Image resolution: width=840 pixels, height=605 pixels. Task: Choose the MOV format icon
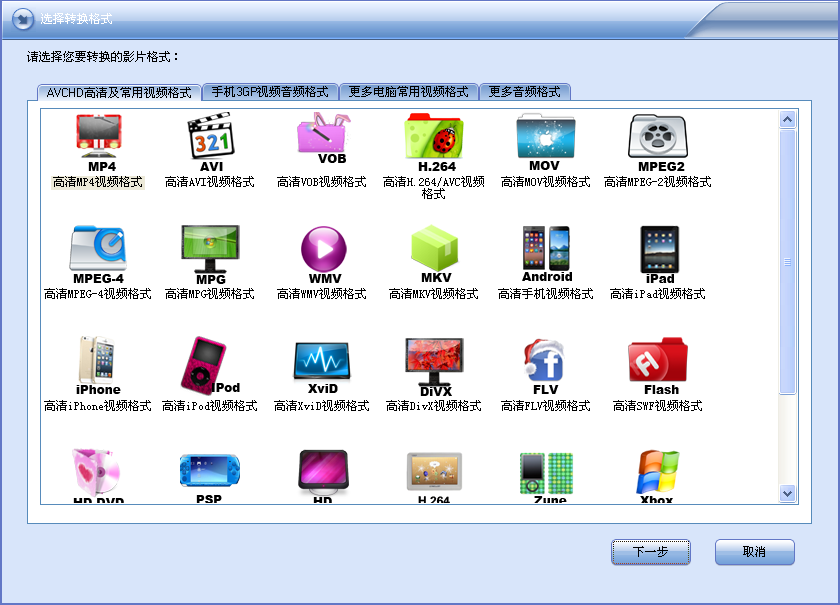(x=546, y=136)
